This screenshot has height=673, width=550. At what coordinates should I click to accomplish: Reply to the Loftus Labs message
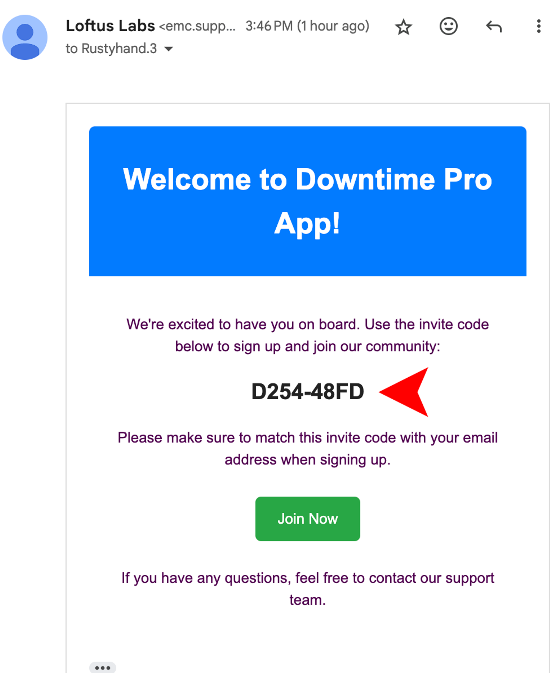494,27
